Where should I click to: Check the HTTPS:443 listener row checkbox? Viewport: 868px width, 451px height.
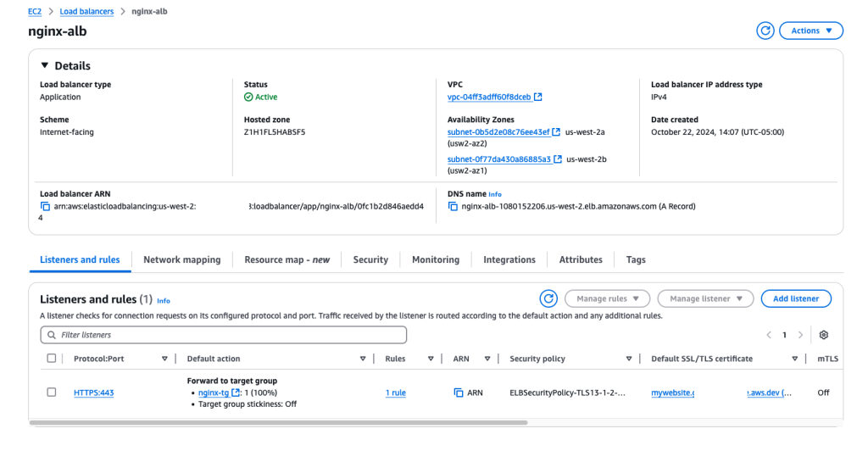coord(52,392)
